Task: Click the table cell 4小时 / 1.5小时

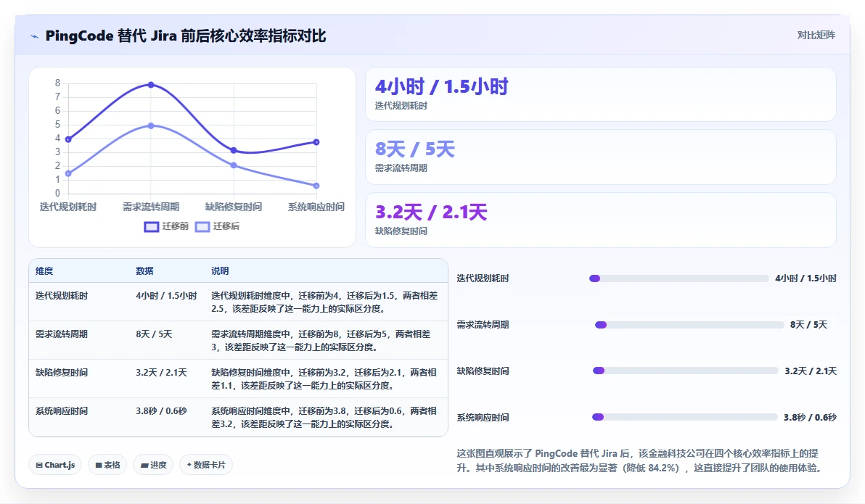Action: point(166,296)
